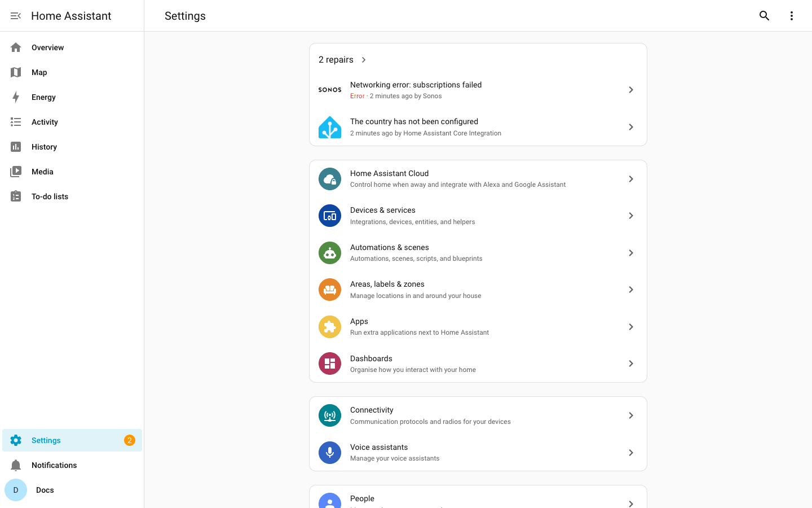Click the Map icon in sidebar
Screen dimensions: 812x508
pyautogui.click(x=16, y=72)
